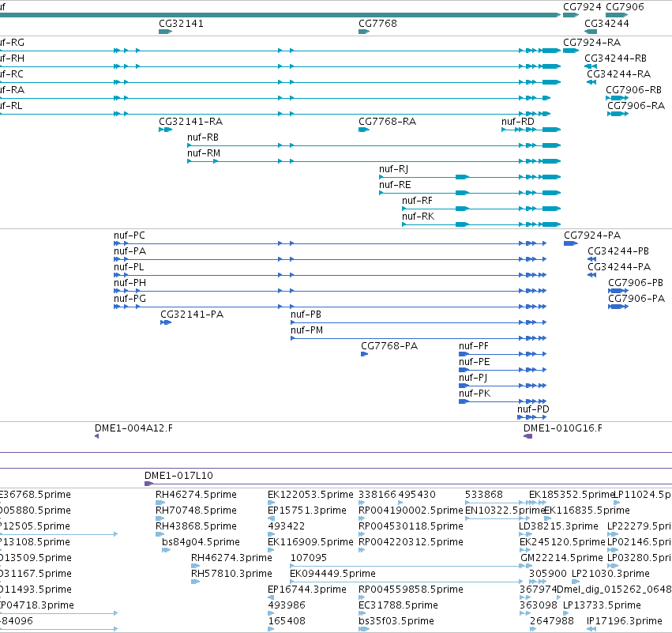Select the RH43868.5prime EST label
Screen dimensions: 672x633
click(196, 526)
